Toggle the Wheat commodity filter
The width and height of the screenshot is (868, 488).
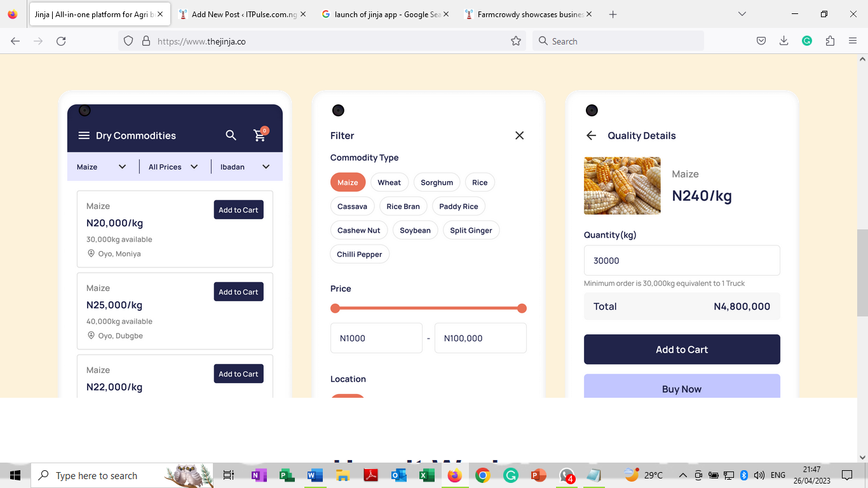click(x=389, y=182)
